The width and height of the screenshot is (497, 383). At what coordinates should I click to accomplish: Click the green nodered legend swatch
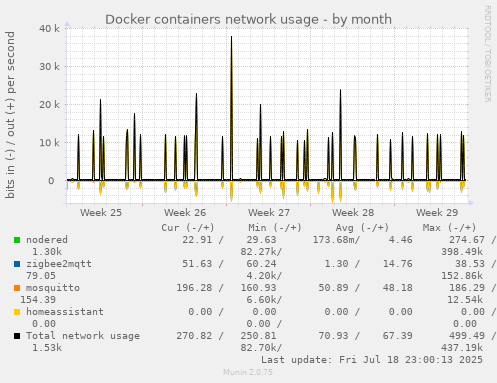pos(17,240)
